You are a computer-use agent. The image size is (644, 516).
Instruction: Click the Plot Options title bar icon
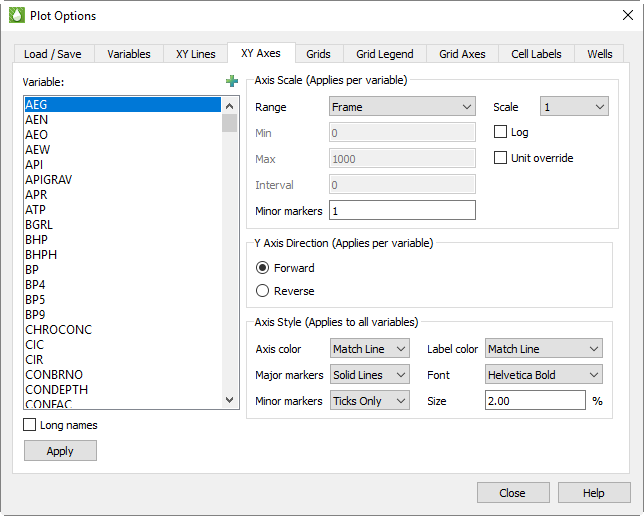point(16,16)
